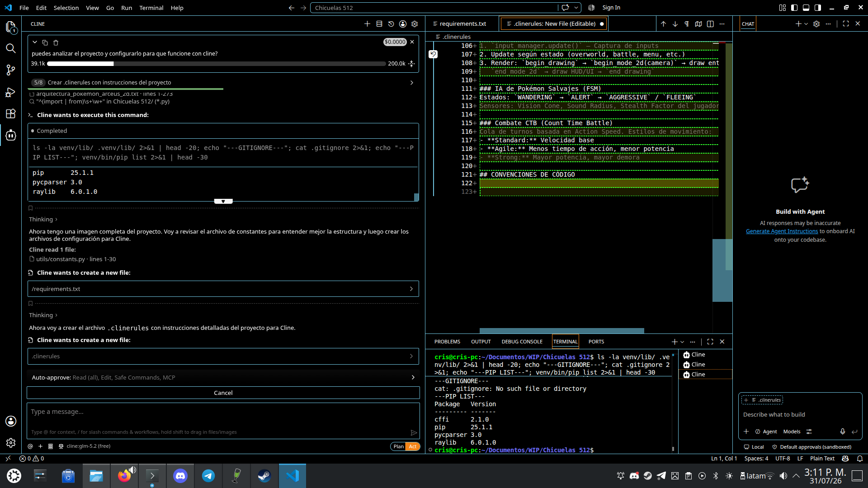Open the Agent mode dropdown in Chat

point(766,432)
